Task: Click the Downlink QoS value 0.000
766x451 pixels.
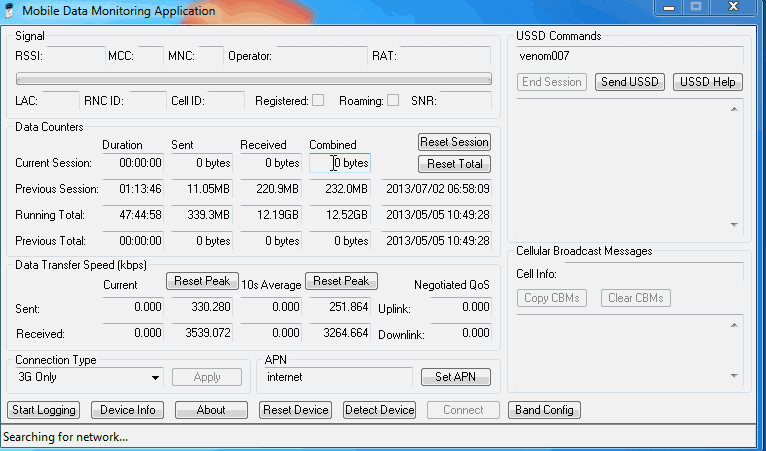Action: (461, 333)
